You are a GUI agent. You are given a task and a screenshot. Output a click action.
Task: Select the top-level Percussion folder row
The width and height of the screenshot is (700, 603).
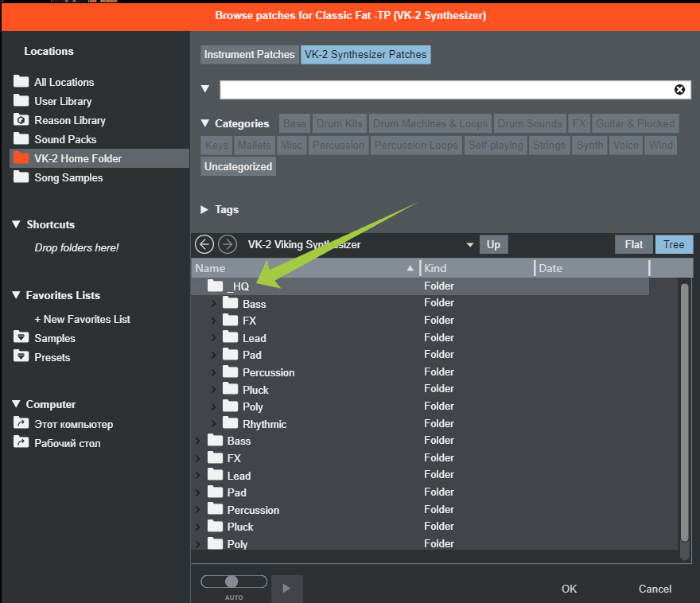click(420, 509)
